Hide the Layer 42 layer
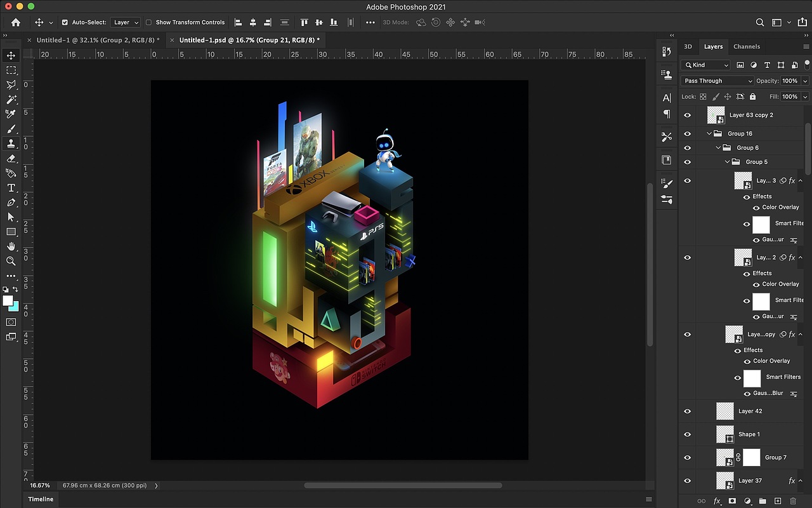Screen dimensions: 812x508 687,411
